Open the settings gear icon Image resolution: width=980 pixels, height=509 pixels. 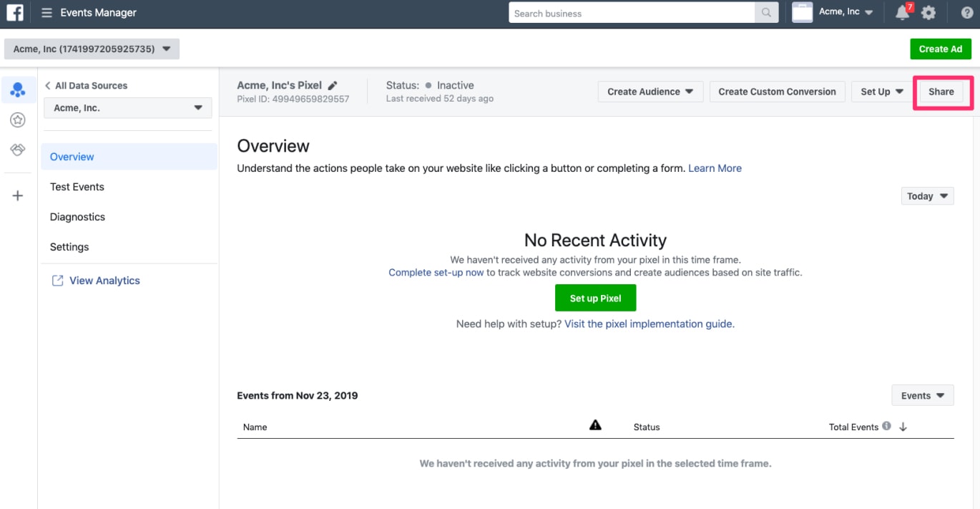(928, 13)
